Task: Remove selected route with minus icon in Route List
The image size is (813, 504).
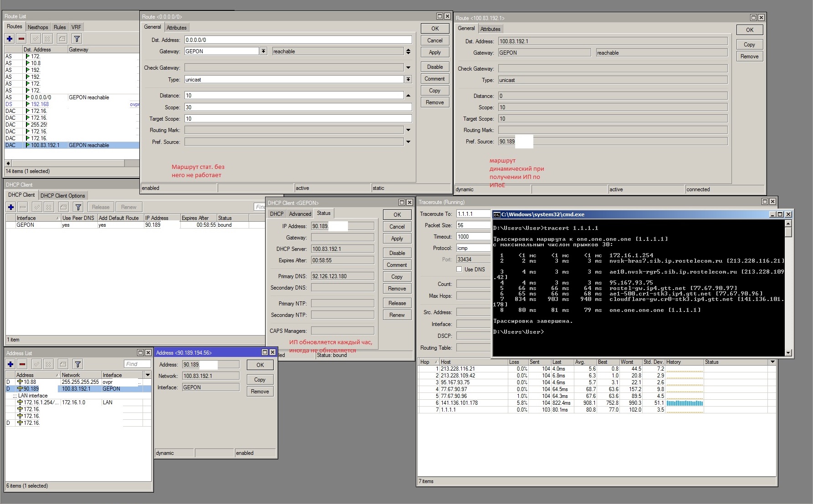Action: point(21,39)
